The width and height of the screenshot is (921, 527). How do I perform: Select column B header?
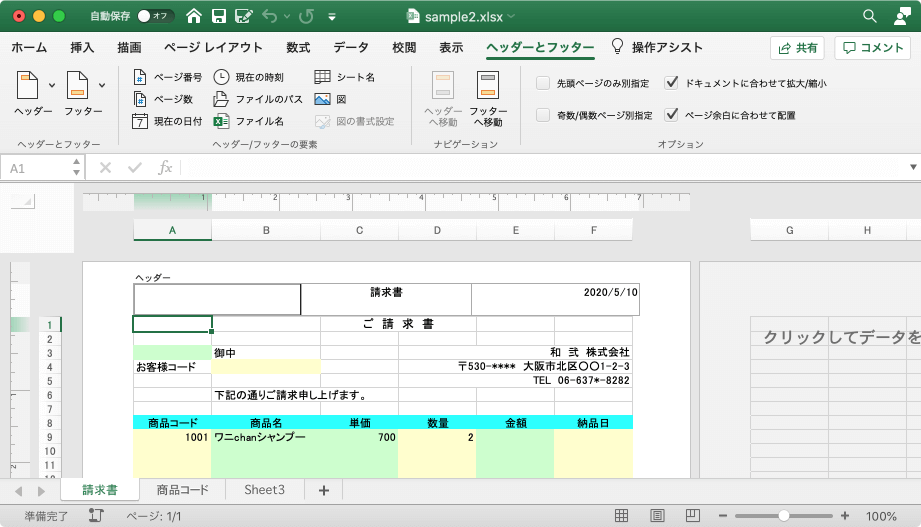266,230
